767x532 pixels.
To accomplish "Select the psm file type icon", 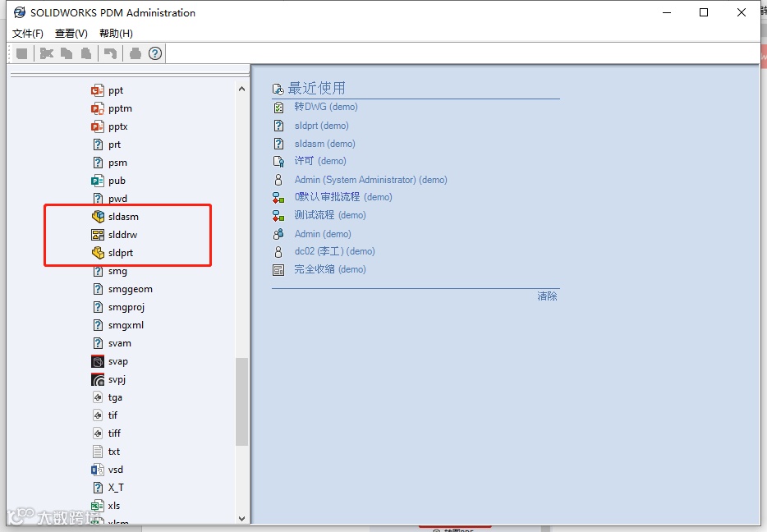I will tap(98, 163).
